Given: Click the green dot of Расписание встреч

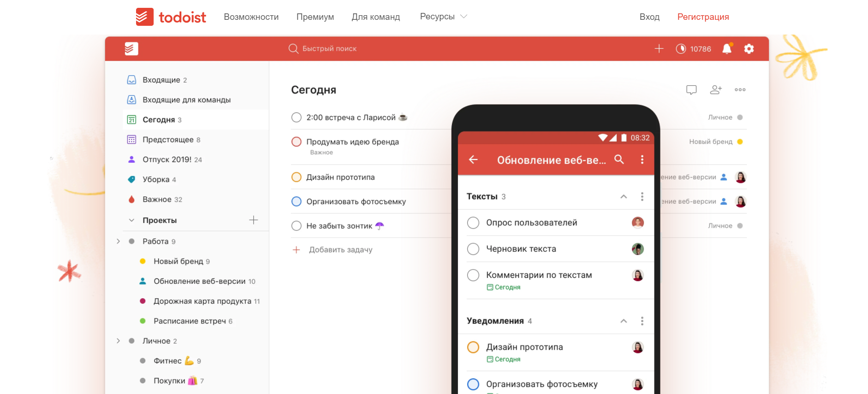Looking at the screenshot, I should pos(143,321).
